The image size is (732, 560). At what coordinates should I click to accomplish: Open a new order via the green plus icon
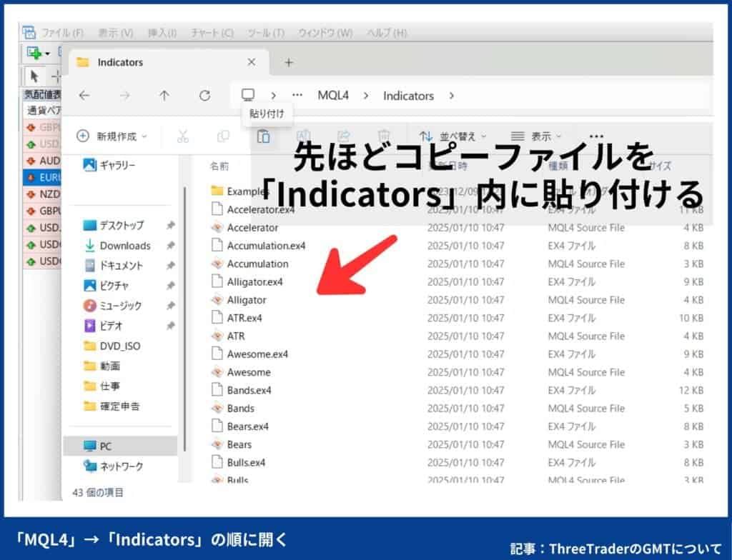pos(34,54)
